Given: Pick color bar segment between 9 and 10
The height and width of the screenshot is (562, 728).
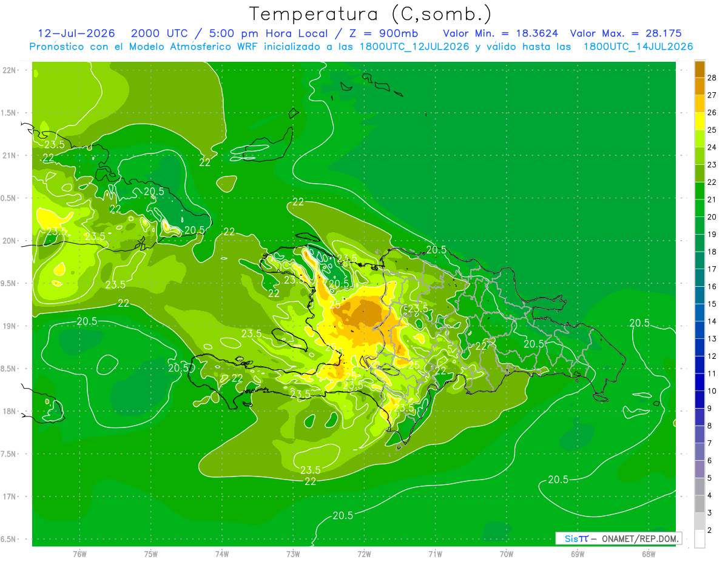Looking at the screenshot, I should click(699, 400).
